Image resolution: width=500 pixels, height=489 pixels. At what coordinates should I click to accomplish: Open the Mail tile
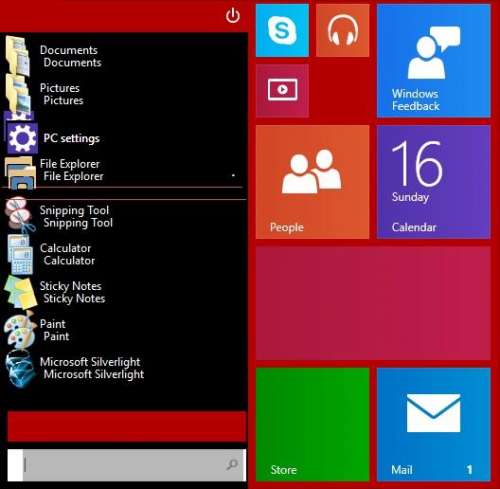coord(434,424)
